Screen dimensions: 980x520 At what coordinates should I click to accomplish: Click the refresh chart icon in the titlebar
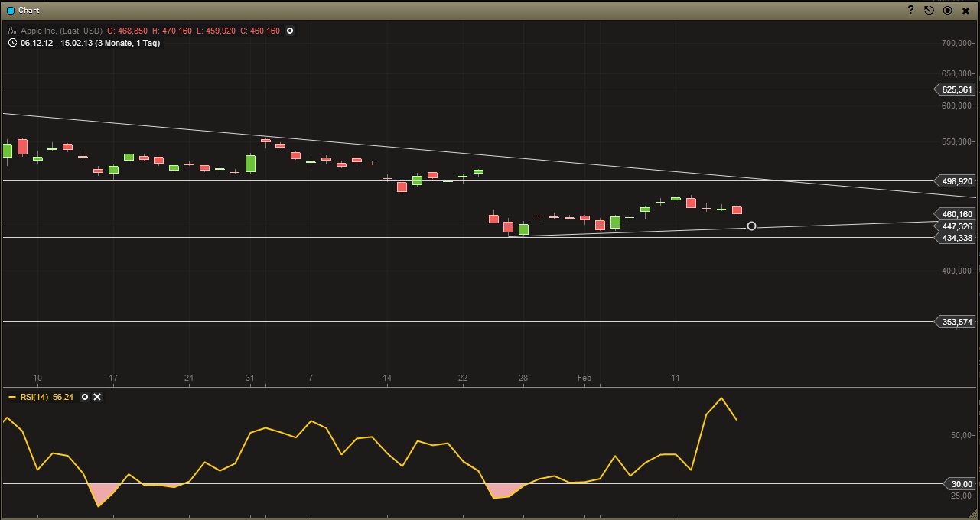coord(927,10)
